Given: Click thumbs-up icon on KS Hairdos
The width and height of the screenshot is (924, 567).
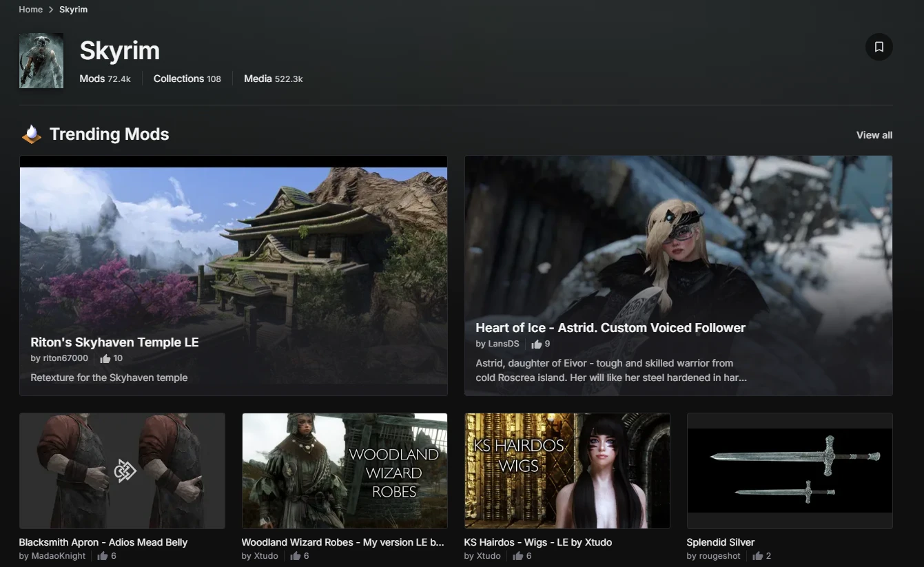Looking at the screenshot, I should coord(517,556).
